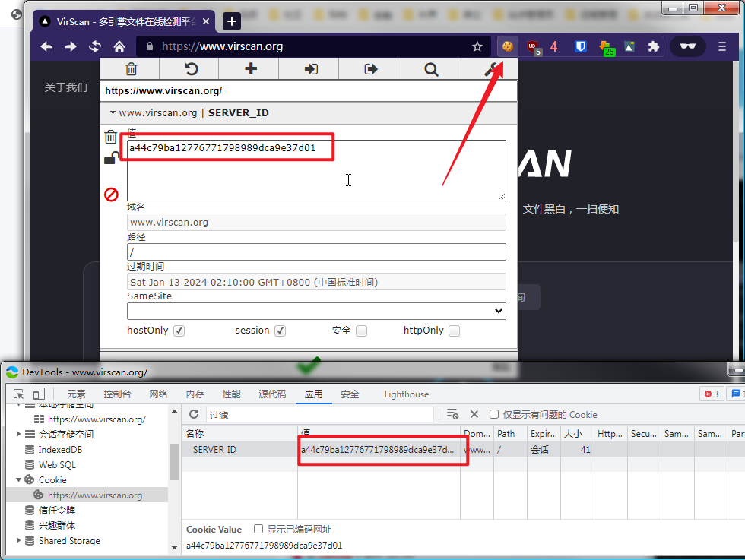Screen dimensions: 745x560
Task: Go back in browser history
Action: [46, 46]
